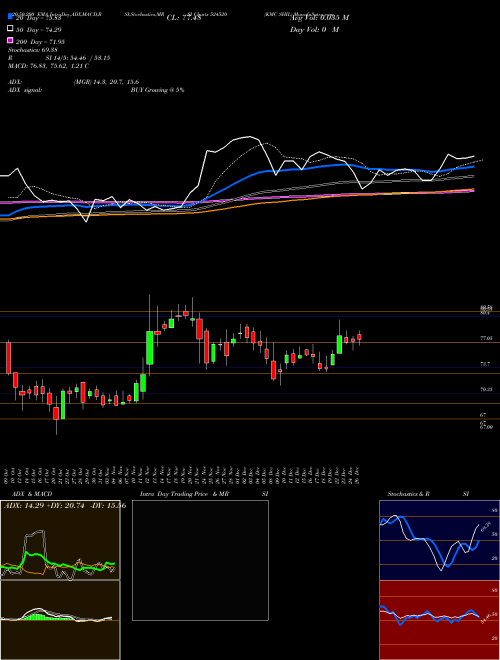Click the 'SI 14/3: 54.46 / 53.15' value

click(x=78, y=58)
